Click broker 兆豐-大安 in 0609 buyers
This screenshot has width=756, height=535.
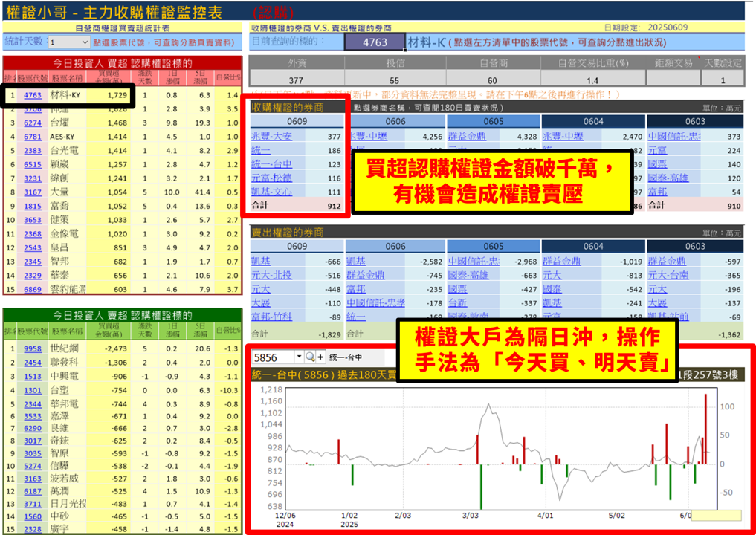tap(271, 137)
